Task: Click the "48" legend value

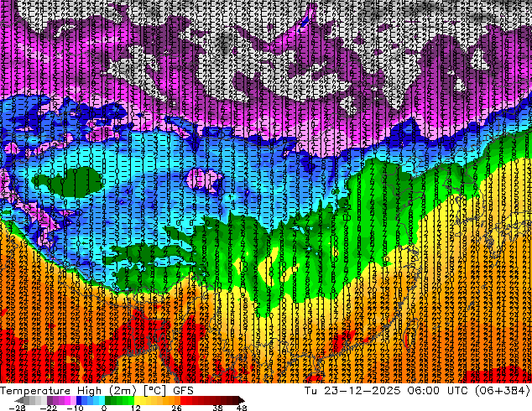Action: tap(242, 408)
